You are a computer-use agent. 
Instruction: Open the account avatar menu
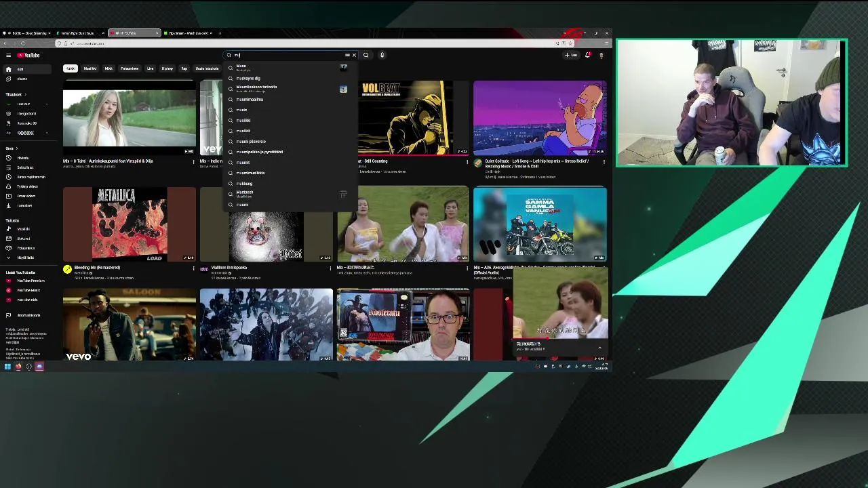click(x=601, y=55)
